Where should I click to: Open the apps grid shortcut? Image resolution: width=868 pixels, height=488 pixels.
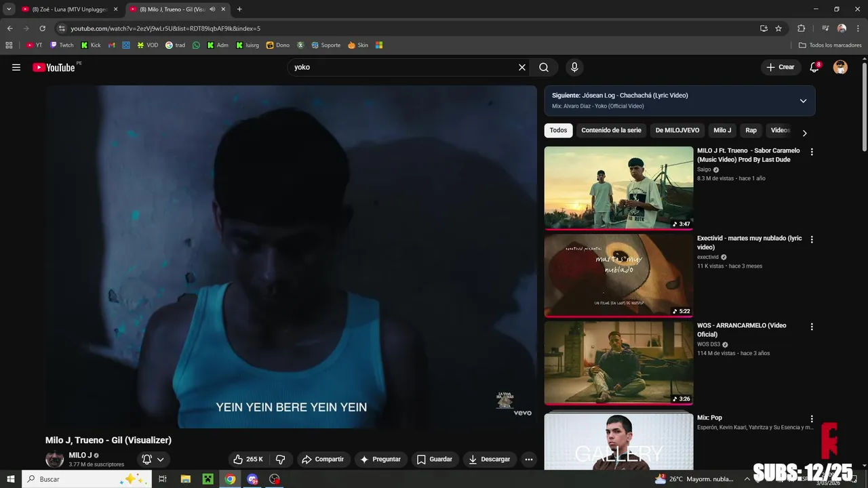[9, 45]
